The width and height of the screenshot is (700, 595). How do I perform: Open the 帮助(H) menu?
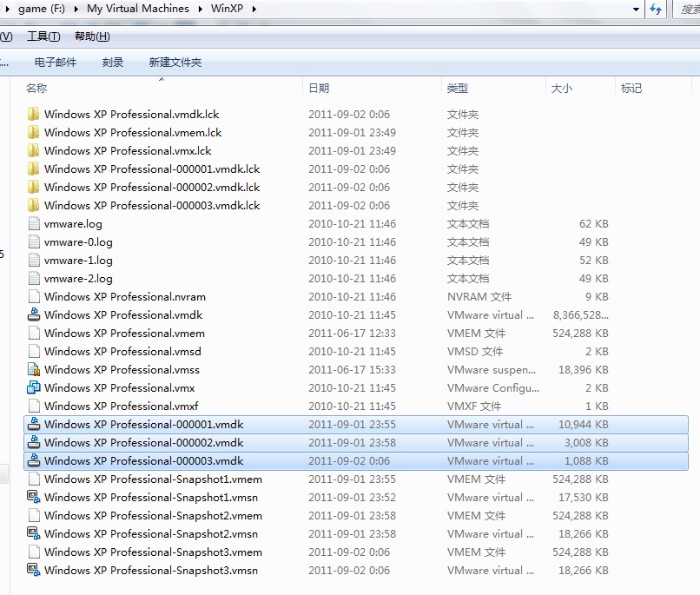click(92, 36)
